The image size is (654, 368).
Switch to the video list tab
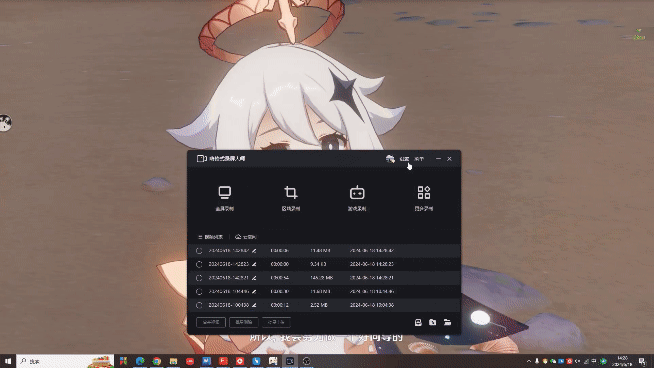[211, 237]
